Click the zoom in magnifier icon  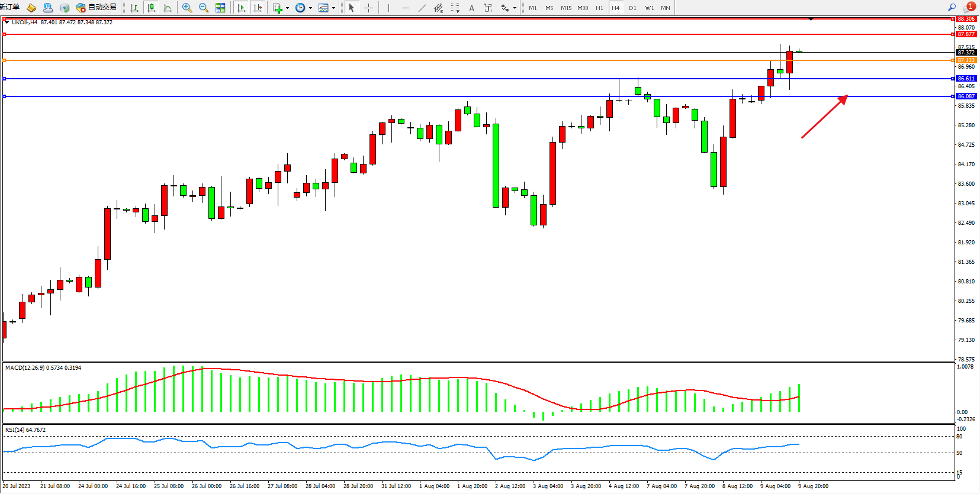point(187,8)
